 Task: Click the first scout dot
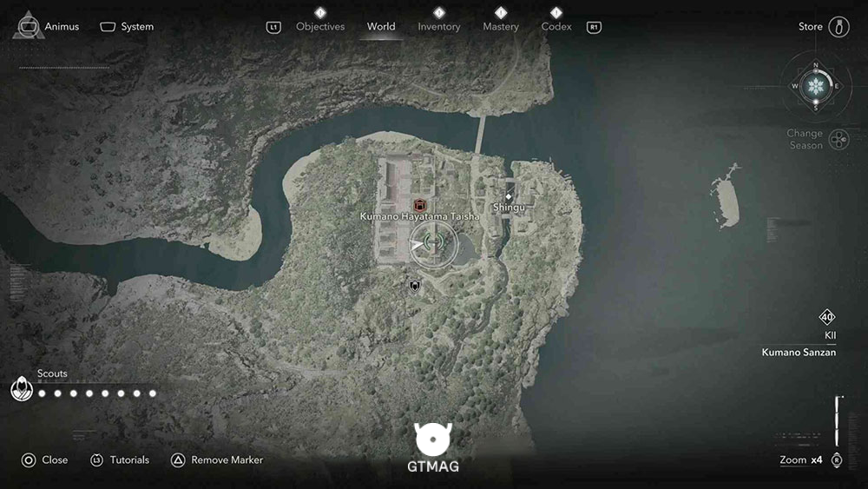(x=42, y=393)
